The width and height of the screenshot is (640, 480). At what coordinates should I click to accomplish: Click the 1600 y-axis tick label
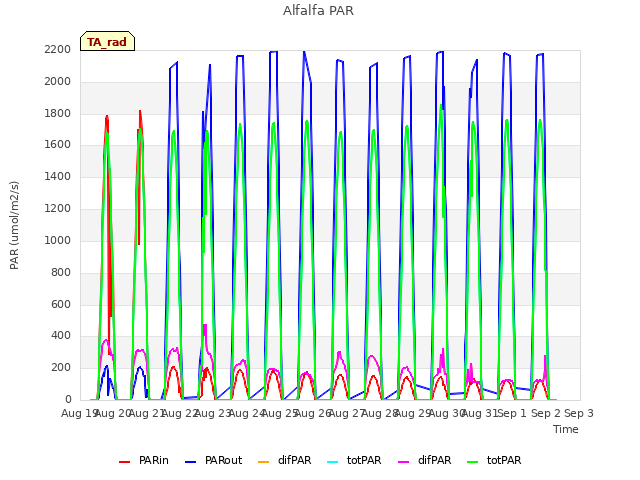coord(58,144)
